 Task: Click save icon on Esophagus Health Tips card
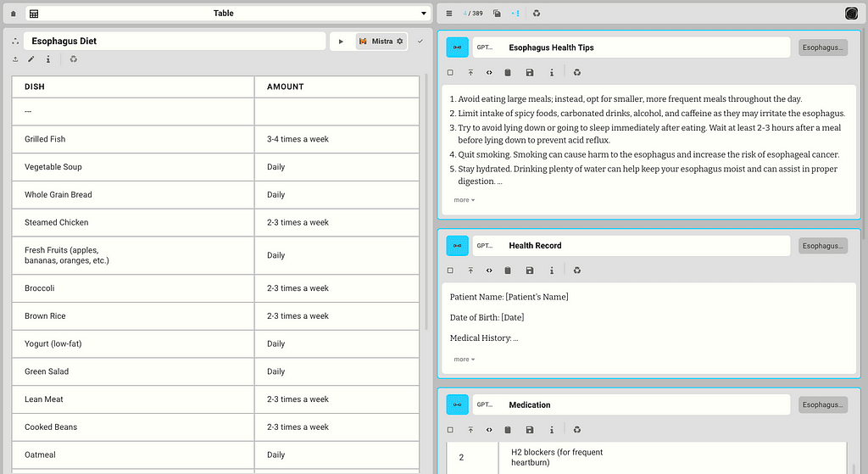(x=530, y=73)
